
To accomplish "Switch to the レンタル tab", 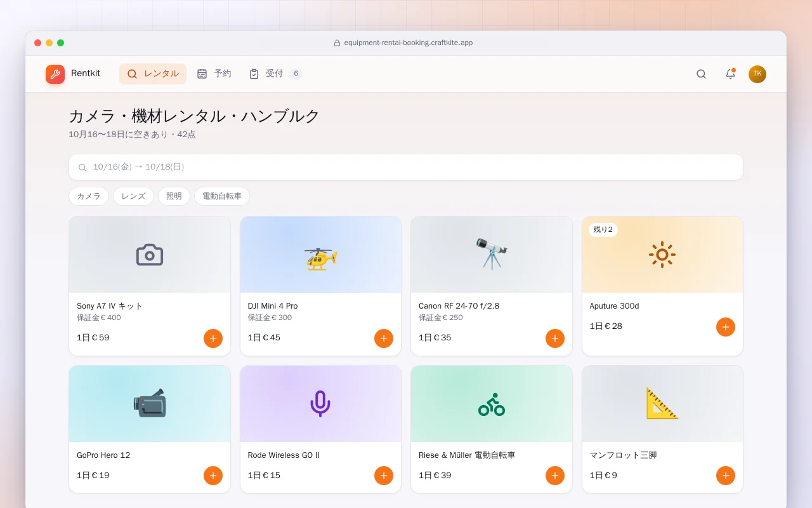I will [x=153, y=74].
